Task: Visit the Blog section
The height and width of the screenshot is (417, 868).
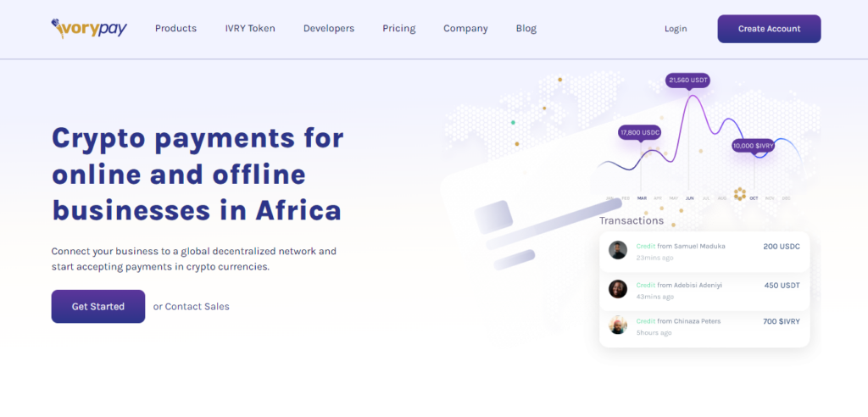Action: click(x=526, y=28)
